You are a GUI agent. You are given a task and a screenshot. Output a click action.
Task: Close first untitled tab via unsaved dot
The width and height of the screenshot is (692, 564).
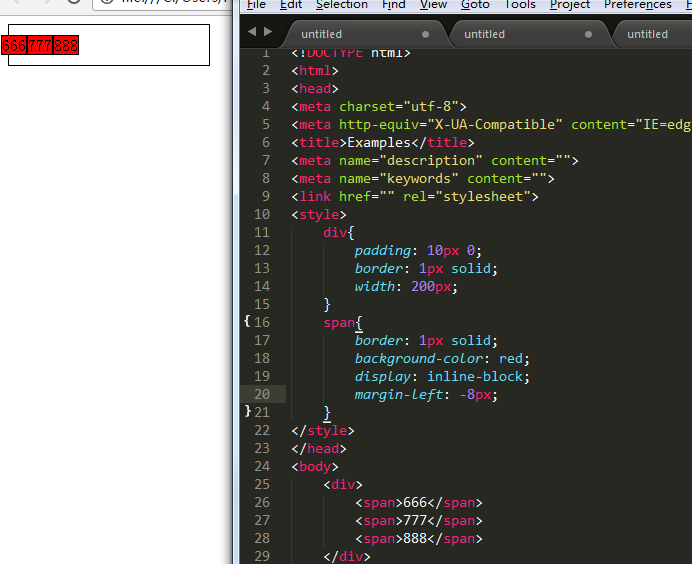(x=425, y=34)
